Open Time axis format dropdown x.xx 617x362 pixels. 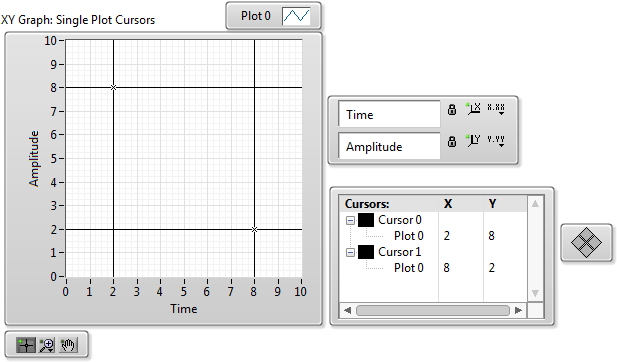[496, 109]
